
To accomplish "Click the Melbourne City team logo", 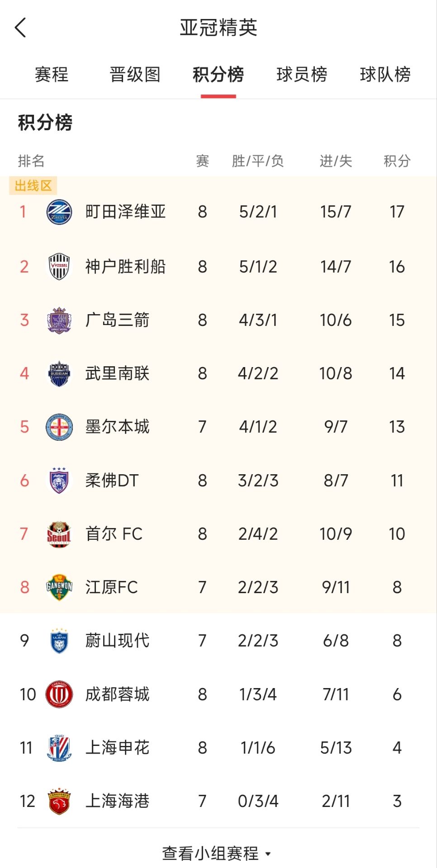I will [x=59, y=427].
